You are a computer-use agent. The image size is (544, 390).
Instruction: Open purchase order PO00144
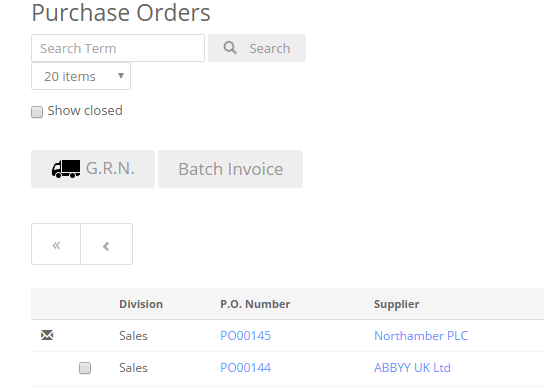point(245,368)
